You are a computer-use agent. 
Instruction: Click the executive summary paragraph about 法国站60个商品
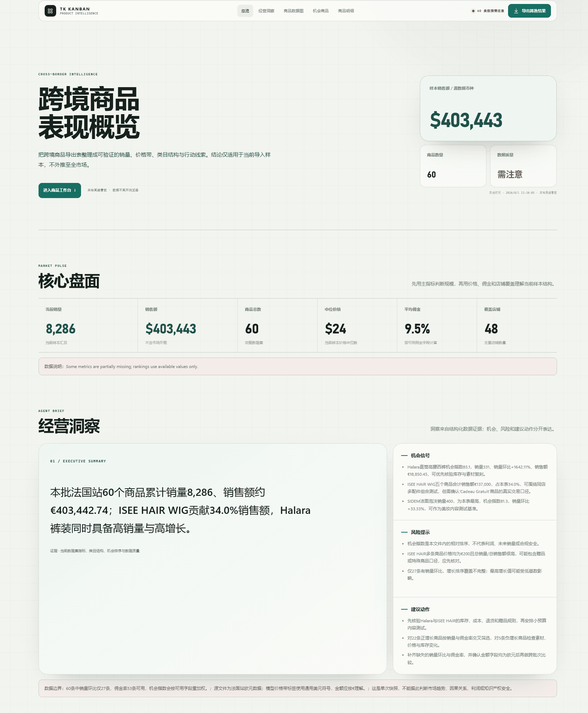click(x=180, y=510)
